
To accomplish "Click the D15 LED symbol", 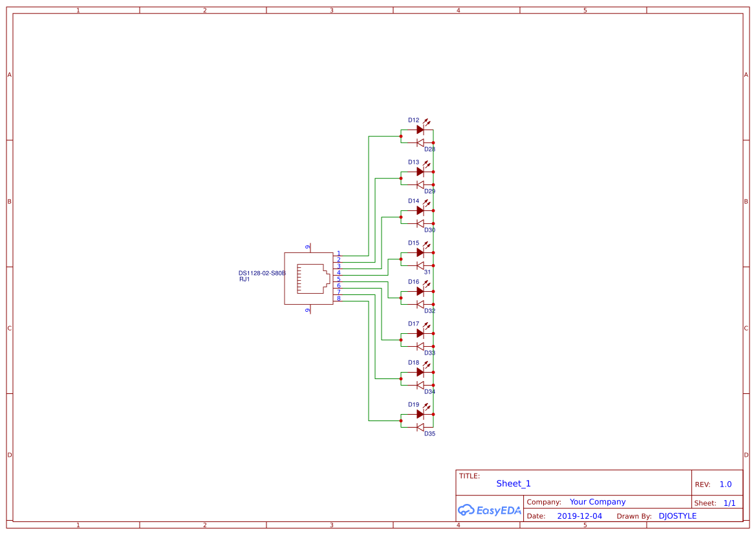I will tap(420, 252).
